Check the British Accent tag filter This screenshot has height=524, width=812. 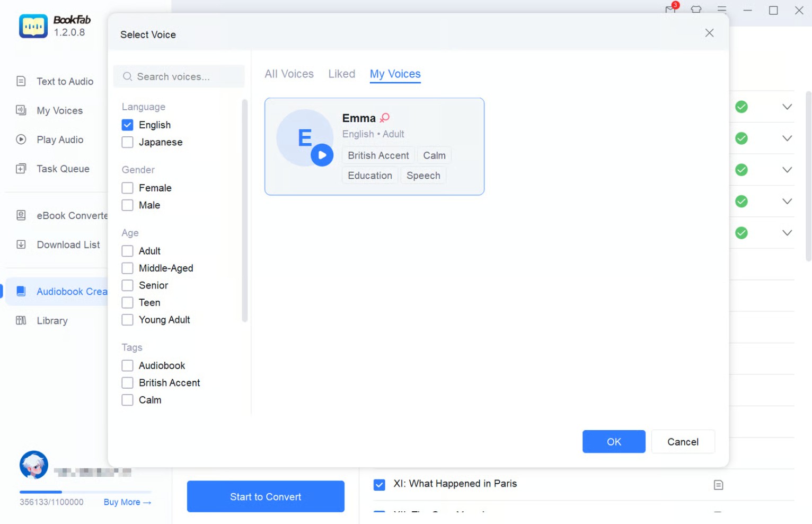coord(127,383)
